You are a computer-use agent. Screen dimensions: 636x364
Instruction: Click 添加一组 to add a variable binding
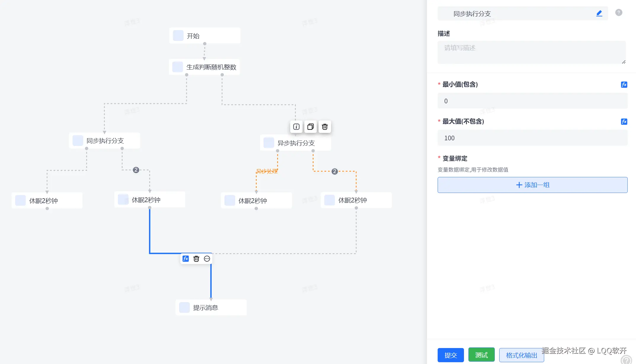(x=532, y=185)
